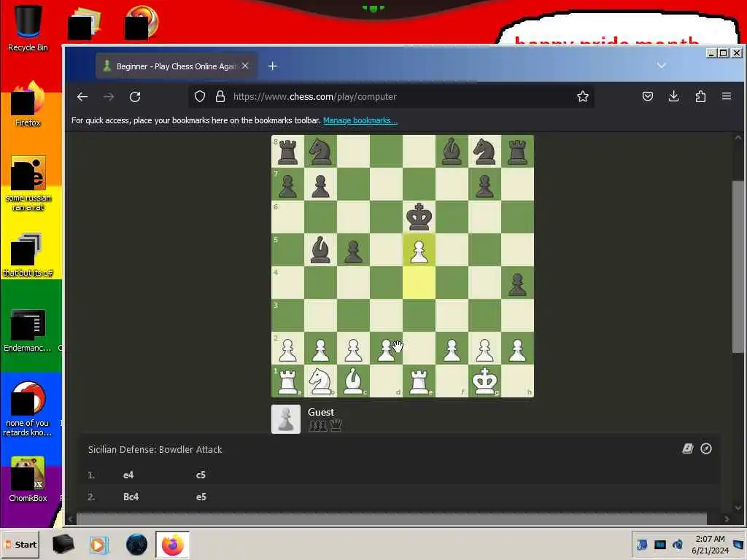
Task: Select the black bishop on b5
Action: [x=320, y=250]
